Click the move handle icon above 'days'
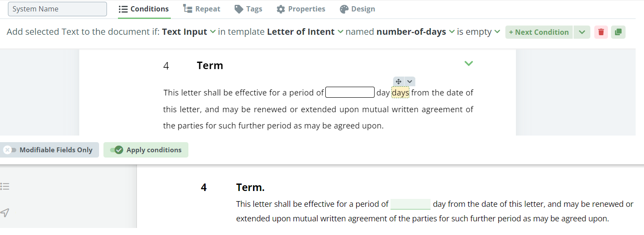Viewport: 644px width, 235px height. tap(398, 81)
